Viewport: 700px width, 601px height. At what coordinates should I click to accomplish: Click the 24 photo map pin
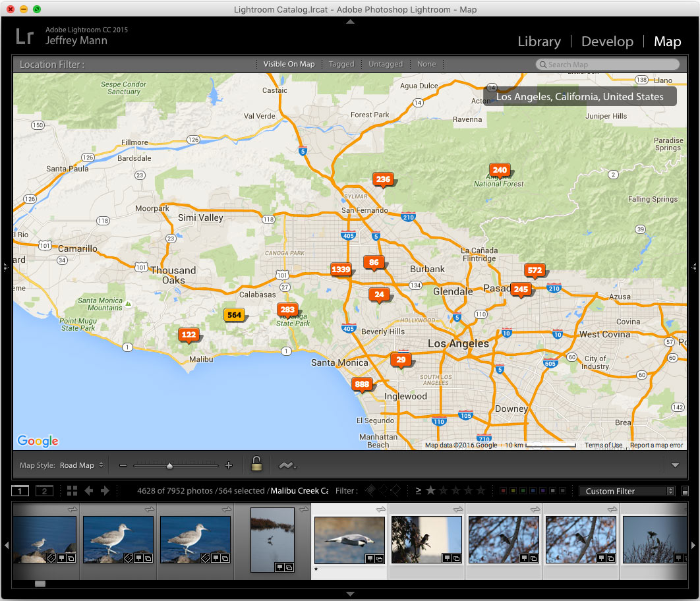(x=379, y=295)
